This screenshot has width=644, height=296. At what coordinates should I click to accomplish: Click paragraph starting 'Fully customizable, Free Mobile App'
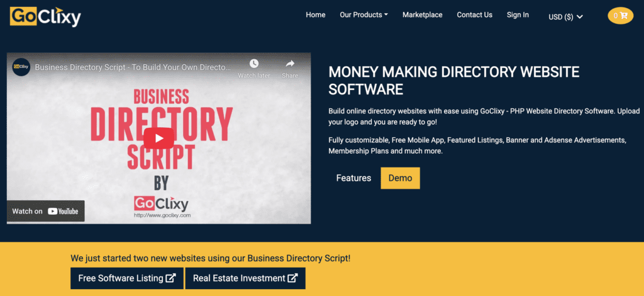(477, 145)
